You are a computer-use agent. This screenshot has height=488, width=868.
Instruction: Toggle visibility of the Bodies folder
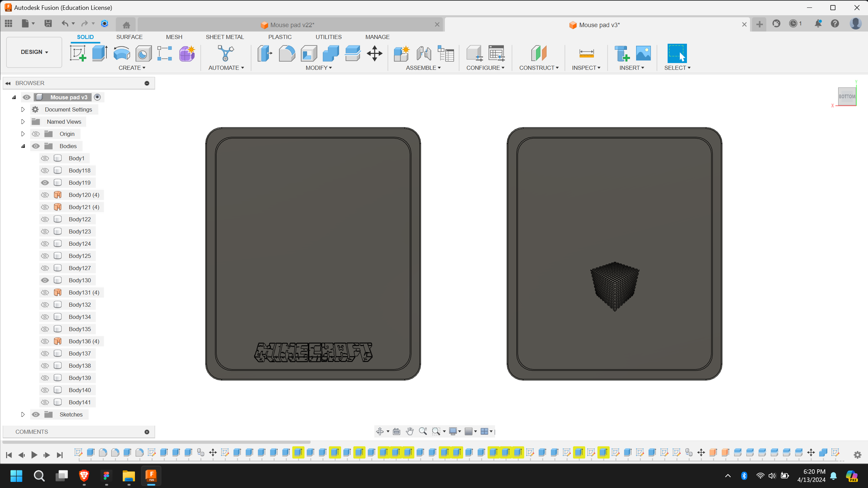36,146
